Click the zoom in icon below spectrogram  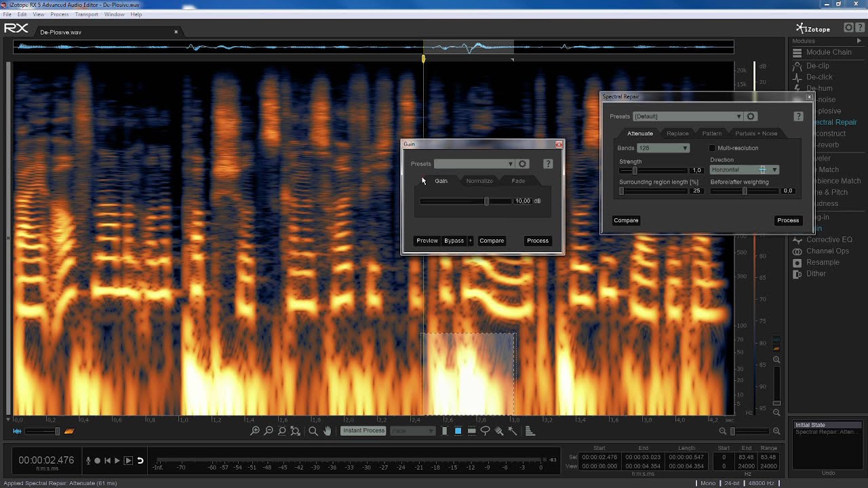click(255, 431)
